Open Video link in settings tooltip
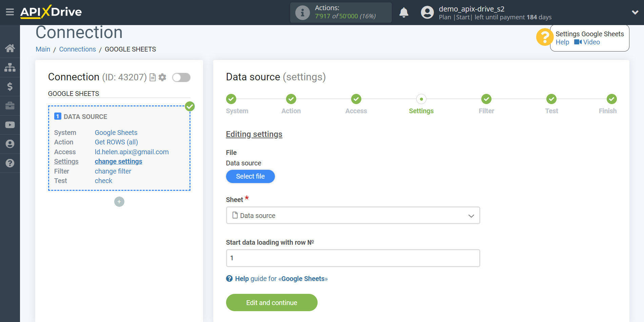Image resolution: width=644 pixels, height=322 pixels. [587, 42]
